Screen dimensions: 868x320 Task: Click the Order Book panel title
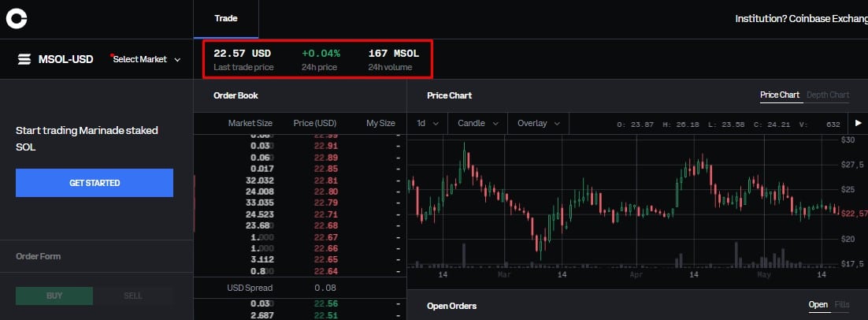coord(236,95)
